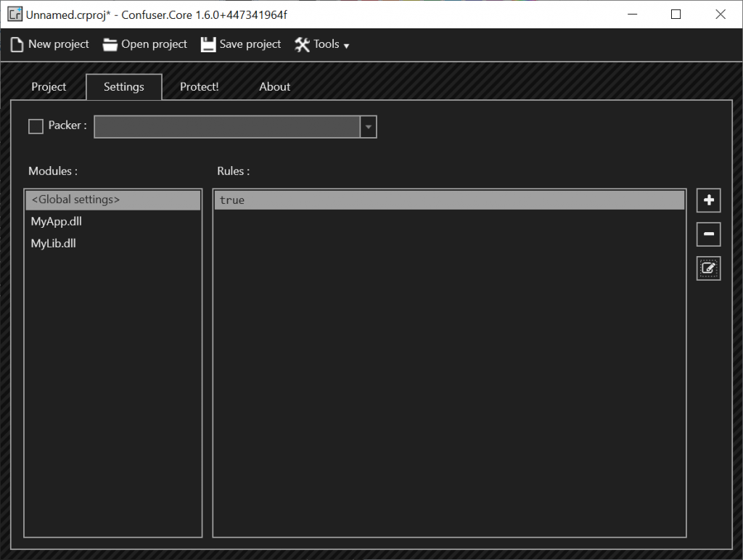Save the project with Save project

click(241, 44)
